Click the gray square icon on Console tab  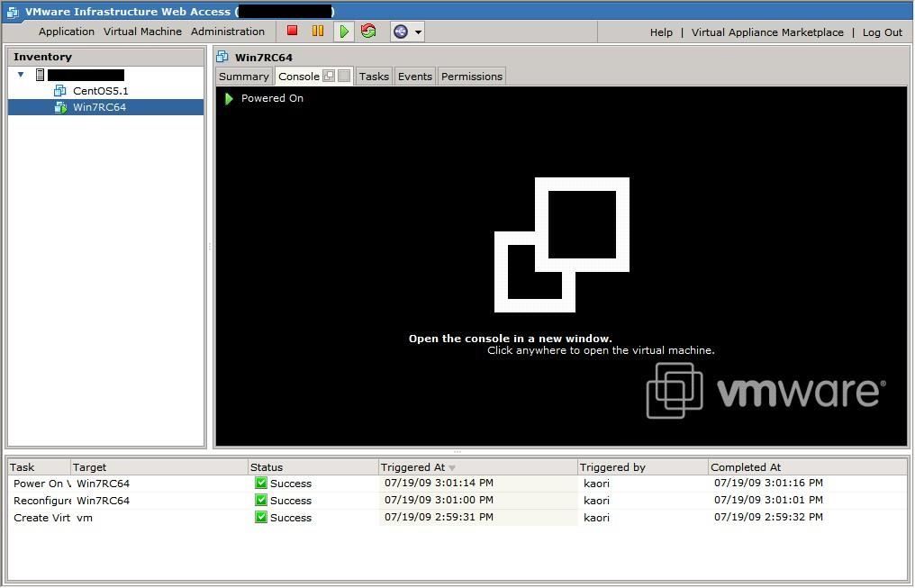pos(344,76)
